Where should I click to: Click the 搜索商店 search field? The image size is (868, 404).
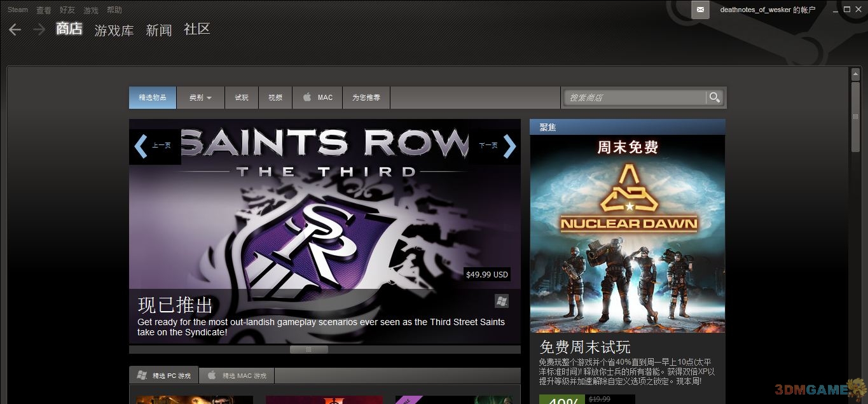click(635, 97)
